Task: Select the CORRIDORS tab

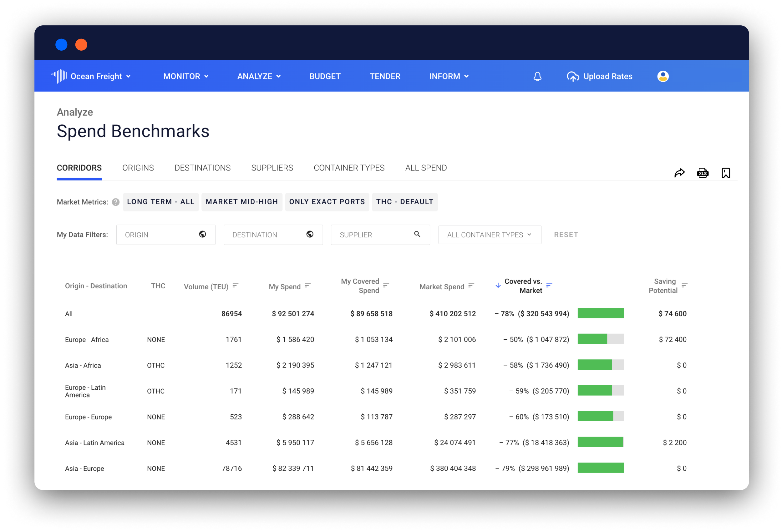Action: [x=79, y=168]
